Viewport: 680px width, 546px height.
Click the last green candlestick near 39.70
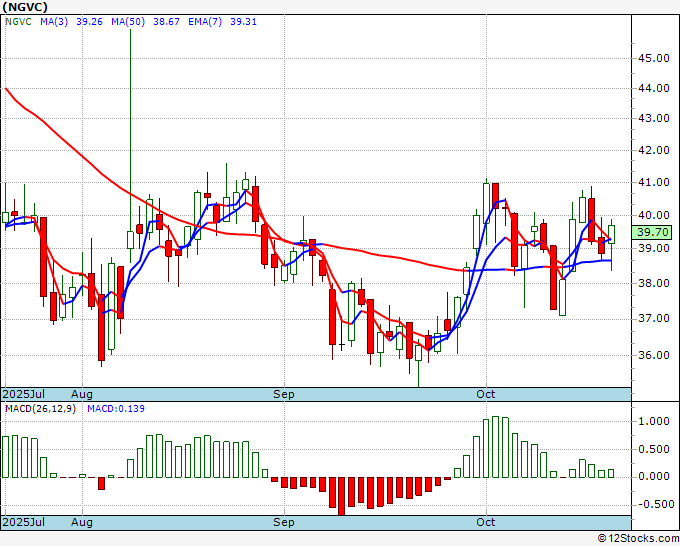611,235
